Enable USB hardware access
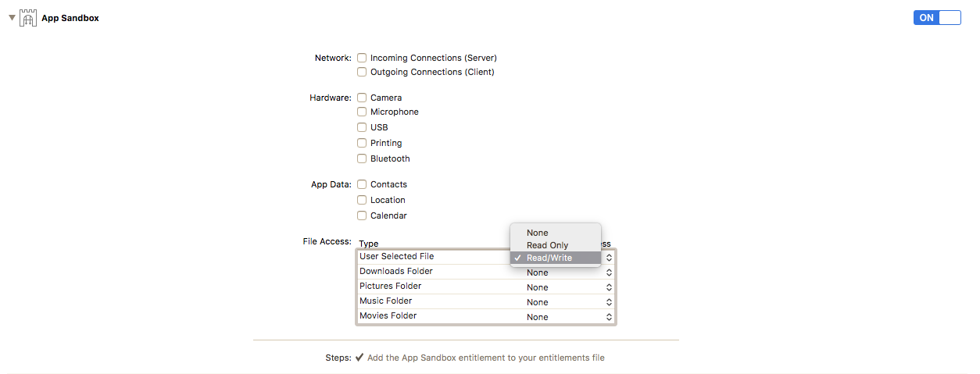 362,127
